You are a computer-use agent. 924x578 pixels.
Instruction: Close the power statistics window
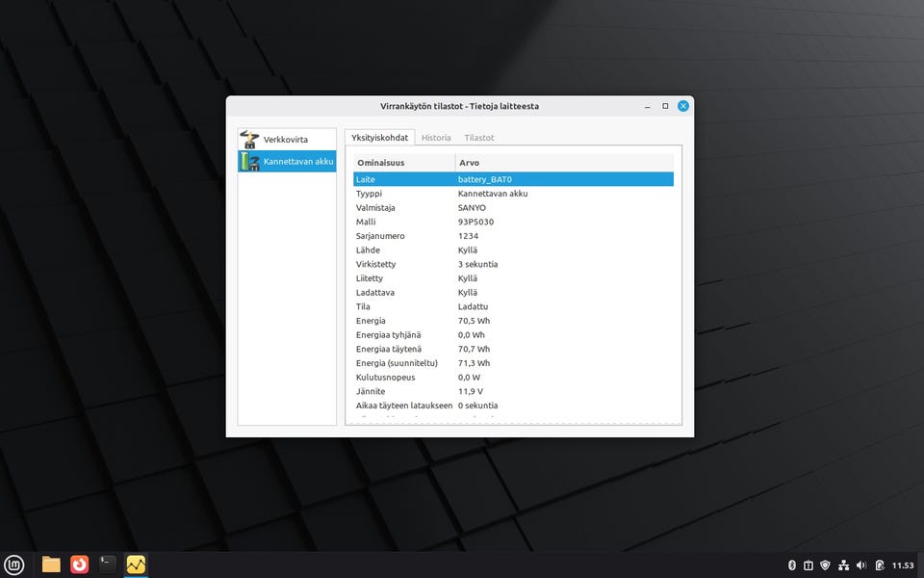(x=683, y=106)
